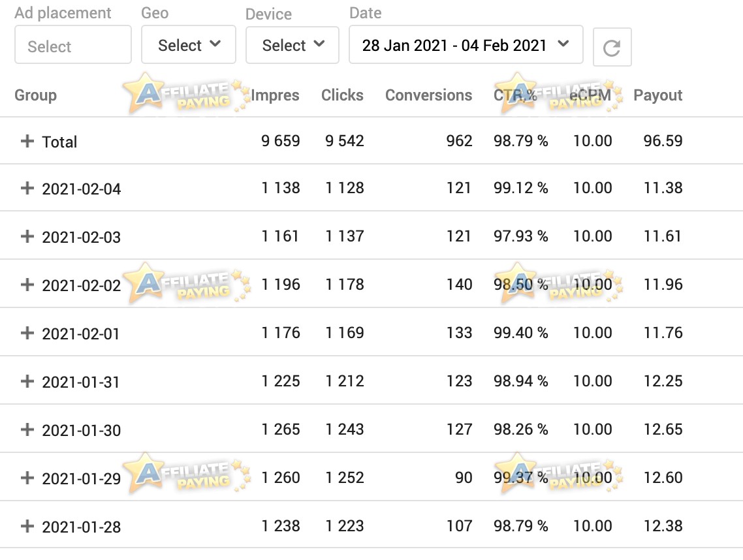Expand the 2021-02-04 row
This screenshot has height=560, width=743.
[x=27, y=188]
